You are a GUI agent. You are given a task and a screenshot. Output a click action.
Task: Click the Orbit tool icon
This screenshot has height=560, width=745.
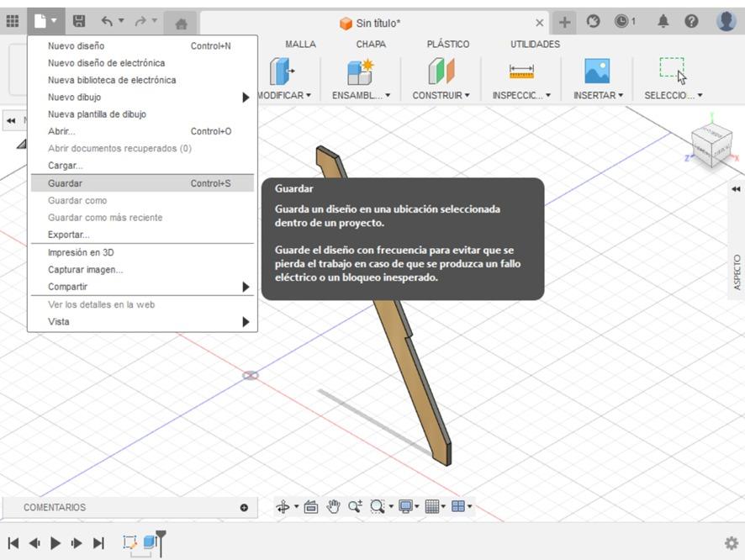(283, 507)
